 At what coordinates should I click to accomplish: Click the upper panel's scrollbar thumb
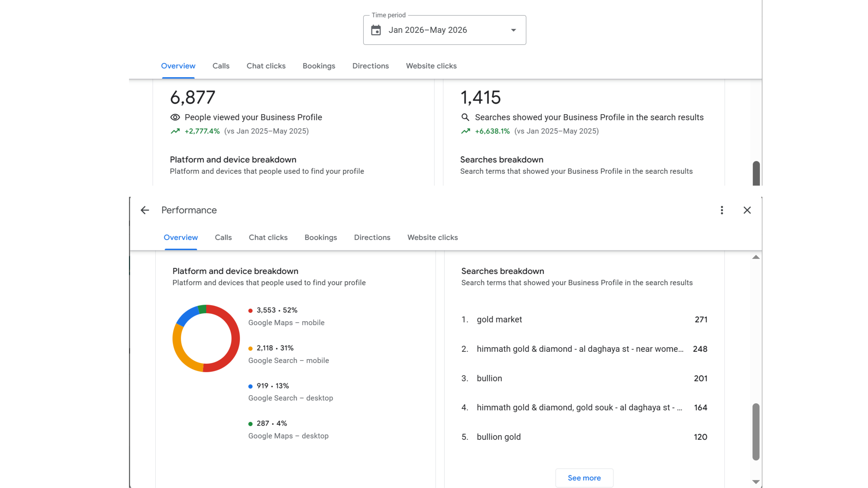pos(756,173)
